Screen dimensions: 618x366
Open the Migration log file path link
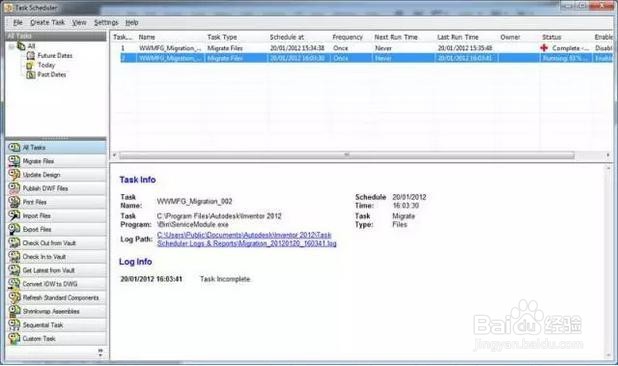(x=247, y=239)
